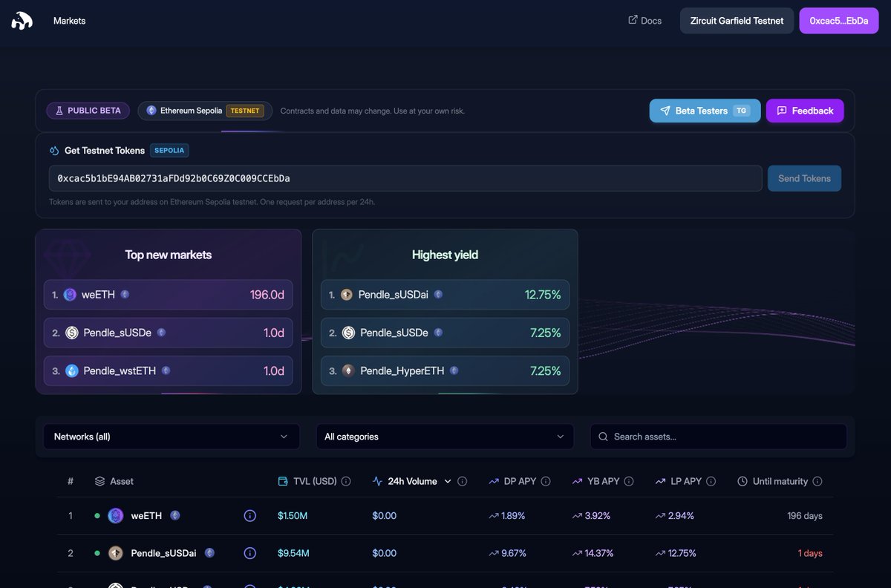
Task: Click Pendle_sUSDai token icon in Highest yield
Action: tap(347, 295)
